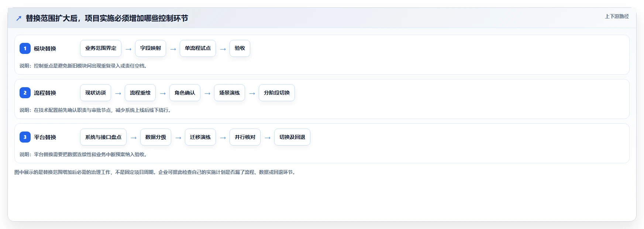644x229 pixels.
Task: Click the 模块替换 row title
Action: pyautogui.click(x=45, y=49)
